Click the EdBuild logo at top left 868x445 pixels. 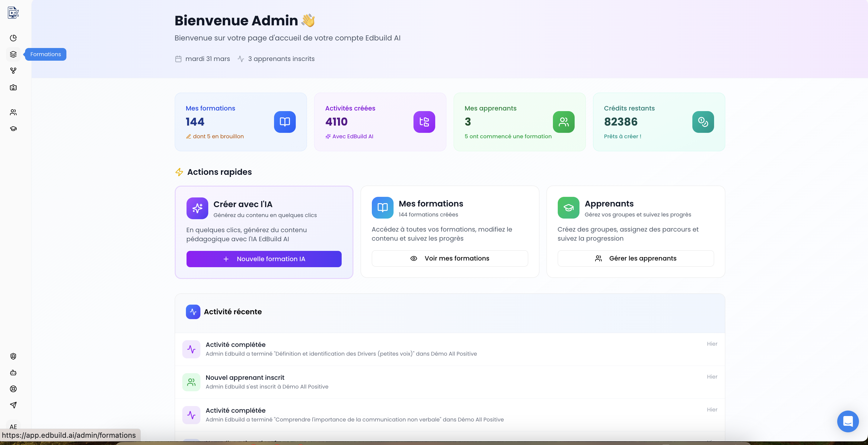[x=13, y=12]
